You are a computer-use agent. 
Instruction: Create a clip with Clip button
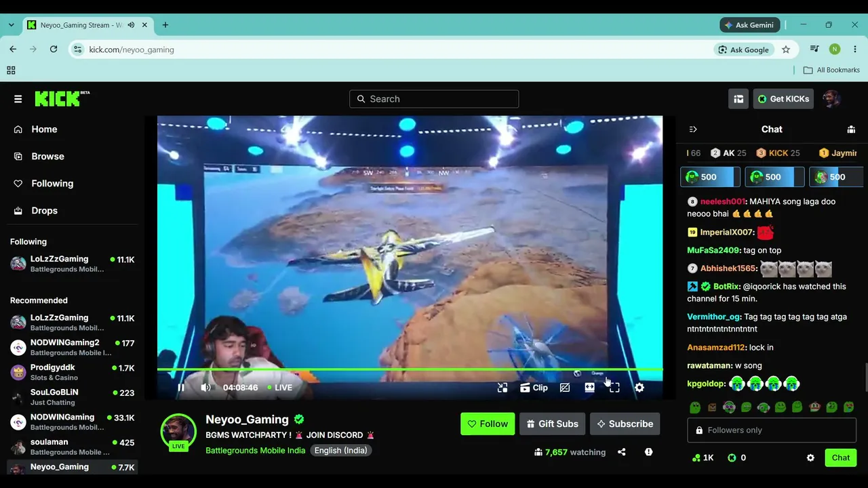pyautogui.click(x=534, y=388)
